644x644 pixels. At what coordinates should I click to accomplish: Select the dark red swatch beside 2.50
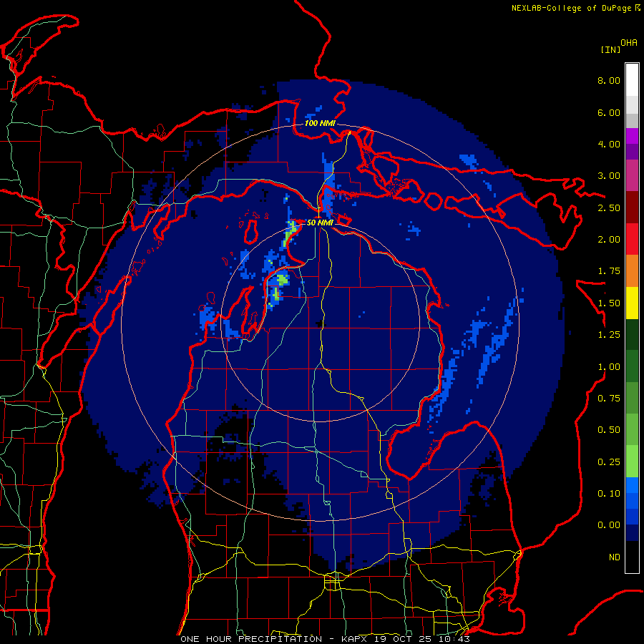click(x=632, y=208)
